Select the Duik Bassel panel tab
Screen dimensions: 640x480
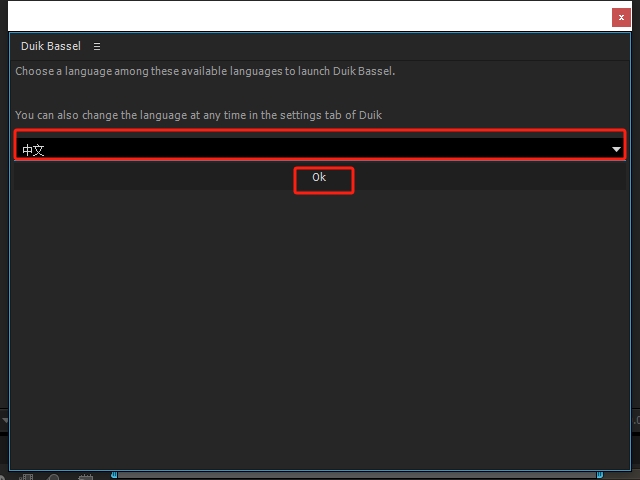click(x=51, y=46)
